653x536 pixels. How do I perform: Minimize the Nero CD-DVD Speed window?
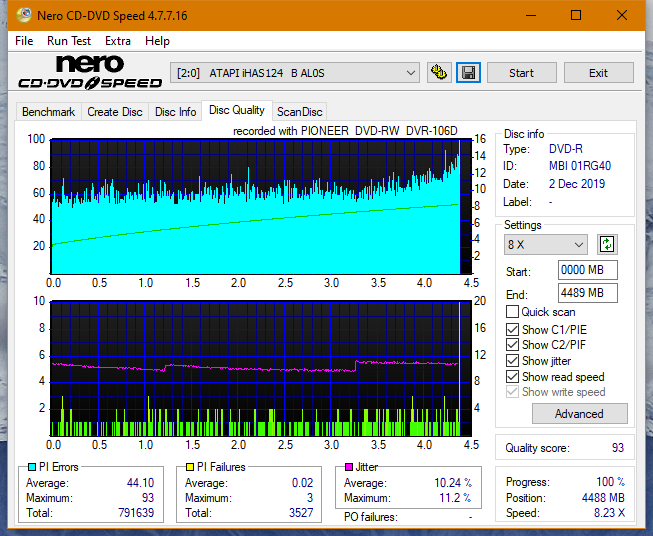[531, 15]
